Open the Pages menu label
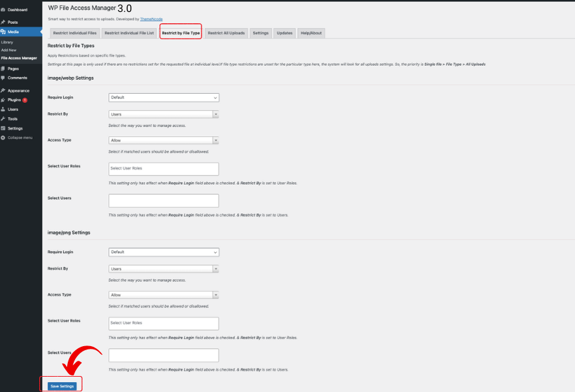The width and height of the screenshot is (575, 392). (x=13, y=68)
